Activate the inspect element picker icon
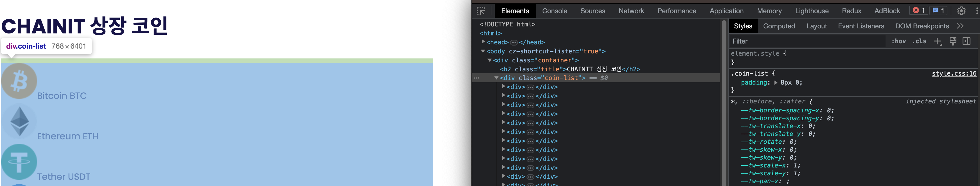The width and height of the screenshot is (980, 186). coord(481,11)
